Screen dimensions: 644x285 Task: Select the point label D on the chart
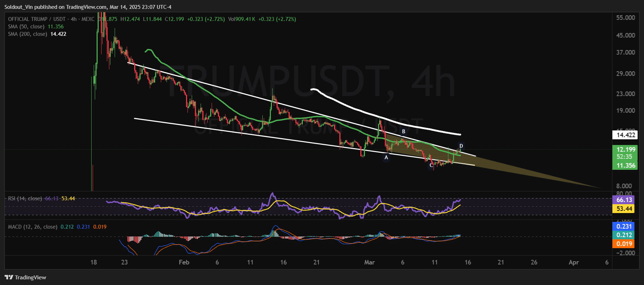coord(461,146)
